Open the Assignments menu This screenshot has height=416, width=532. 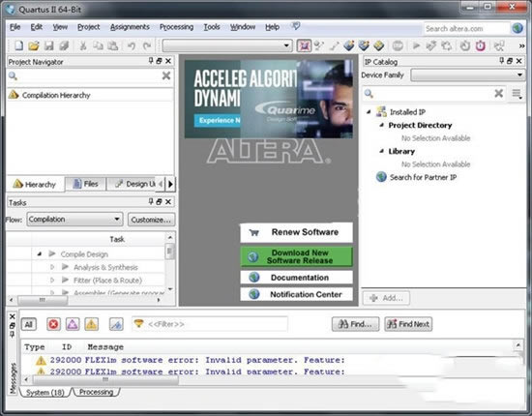130,27
